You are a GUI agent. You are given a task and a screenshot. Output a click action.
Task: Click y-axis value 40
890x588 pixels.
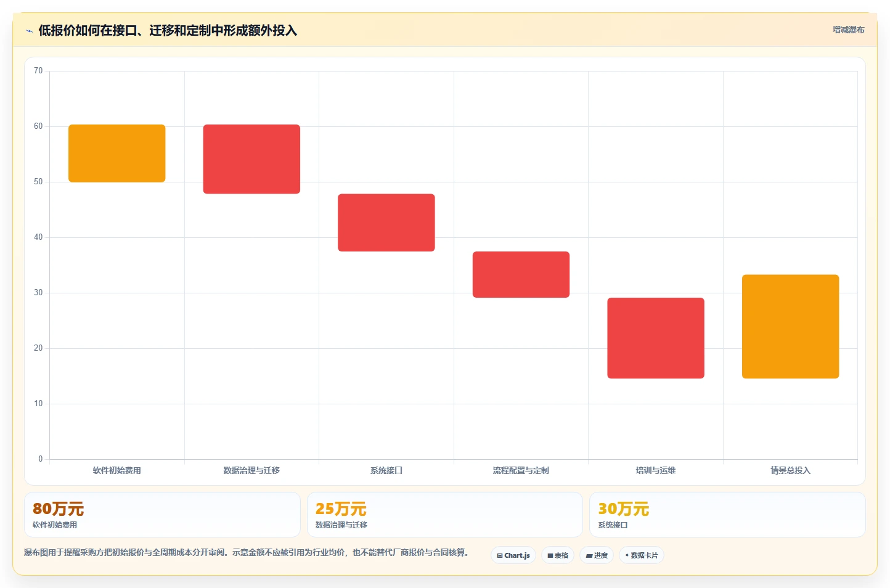click(x=38, y=237)
